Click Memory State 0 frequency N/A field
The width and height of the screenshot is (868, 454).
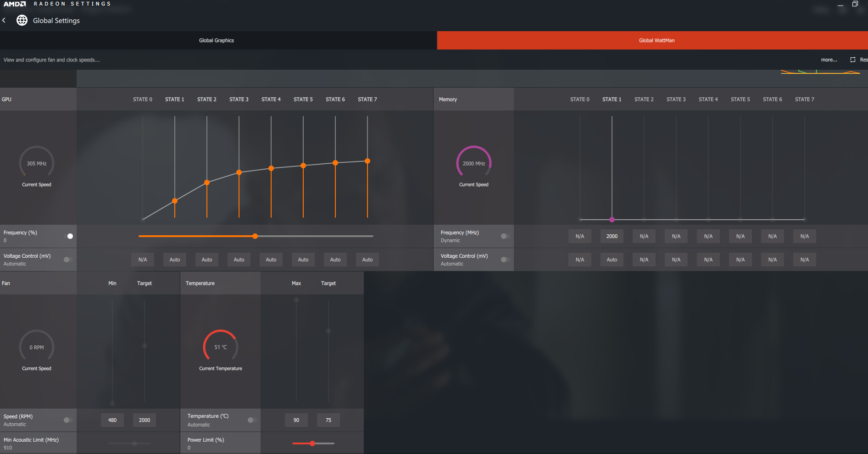pos(580,236)
